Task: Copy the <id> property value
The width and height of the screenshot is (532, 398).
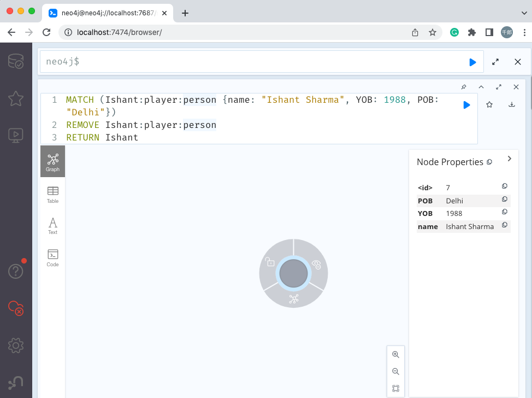Action: coord(505,186)
